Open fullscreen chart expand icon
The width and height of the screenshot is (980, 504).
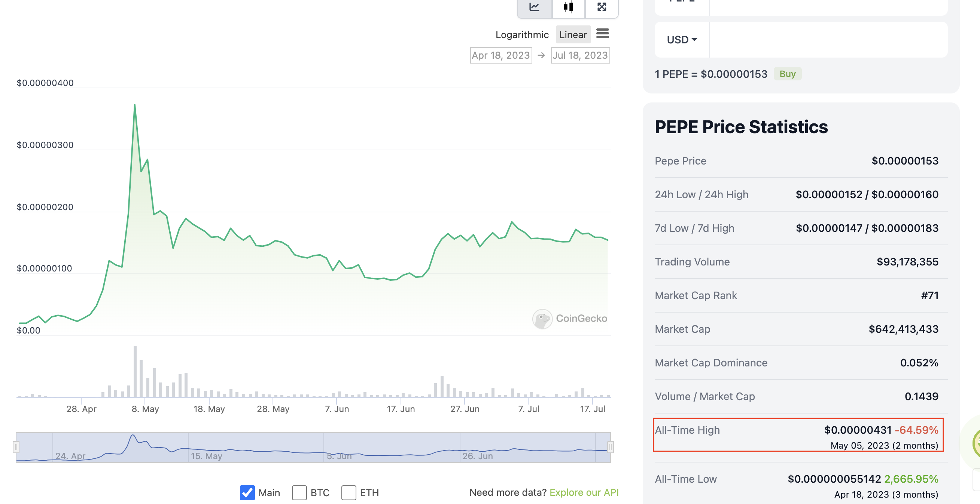(x=602, y=7)
